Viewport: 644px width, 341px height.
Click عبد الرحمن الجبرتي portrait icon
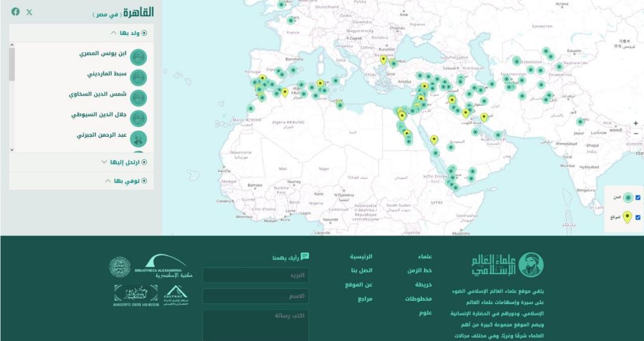[x=139, y=139]
